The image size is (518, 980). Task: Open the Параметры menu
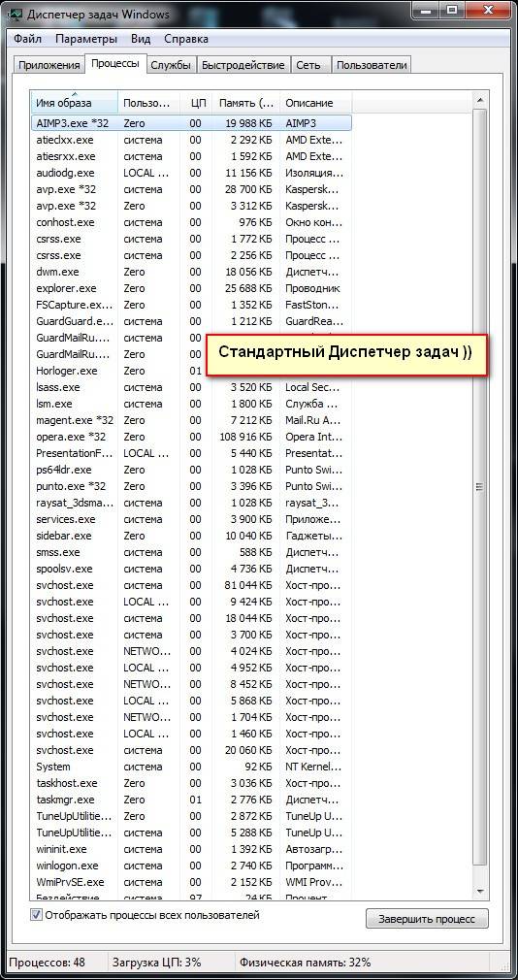(x=86, y=39)
